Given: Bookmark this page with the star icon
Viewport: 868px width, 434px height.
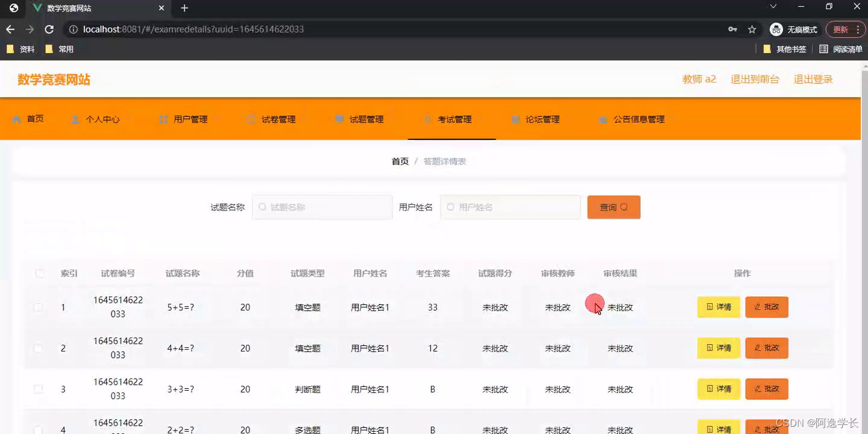Looking at the screenshot, I should pos(752,30).
